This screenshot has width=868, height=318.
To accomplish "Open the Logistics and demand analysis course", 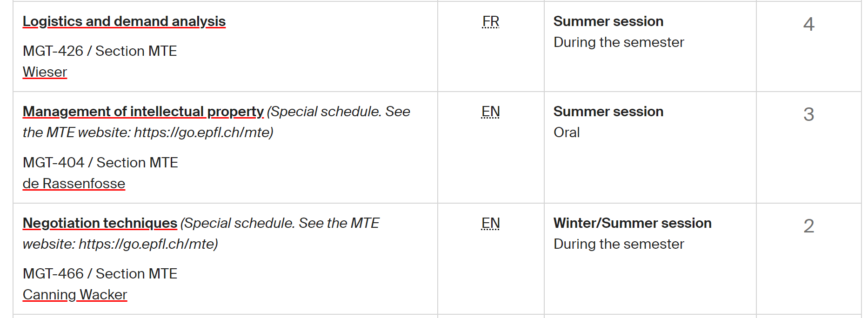I will click(x=124, y=21).
